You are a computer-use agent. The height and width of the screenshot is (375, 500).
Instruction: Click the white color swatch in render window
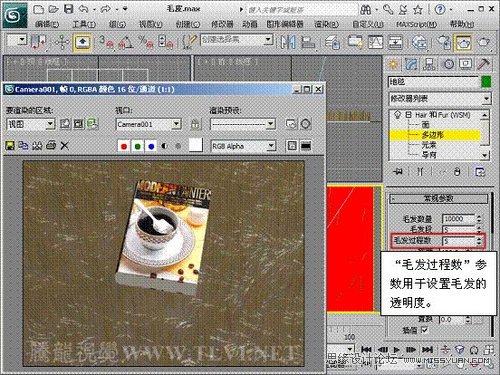[196, 145]
